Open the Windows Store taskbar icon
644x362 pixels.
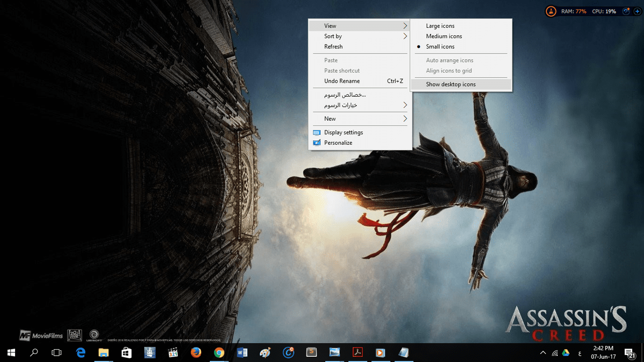pyautogui.click(x=127, y=352)
